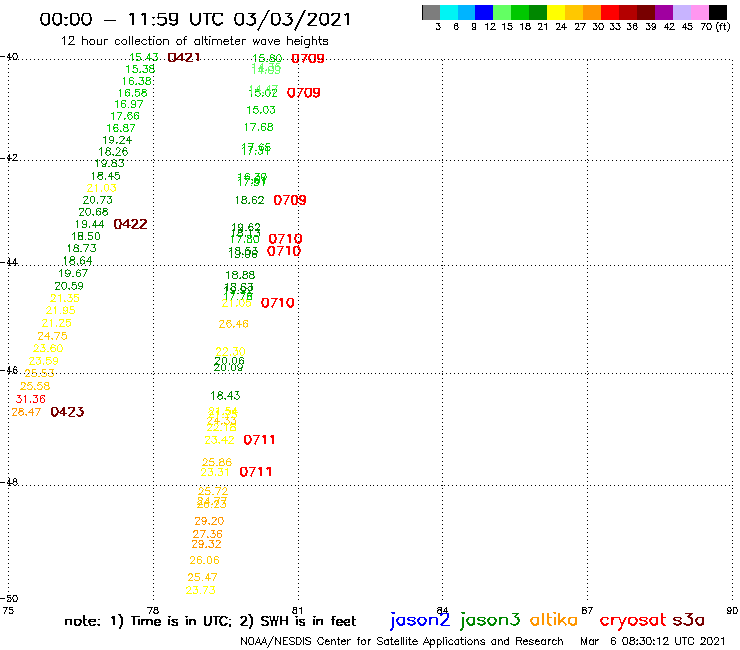This screenshot has width=740, height=650.
Task: Click the 20.73 wave height value
Action: tap(98, 200)
